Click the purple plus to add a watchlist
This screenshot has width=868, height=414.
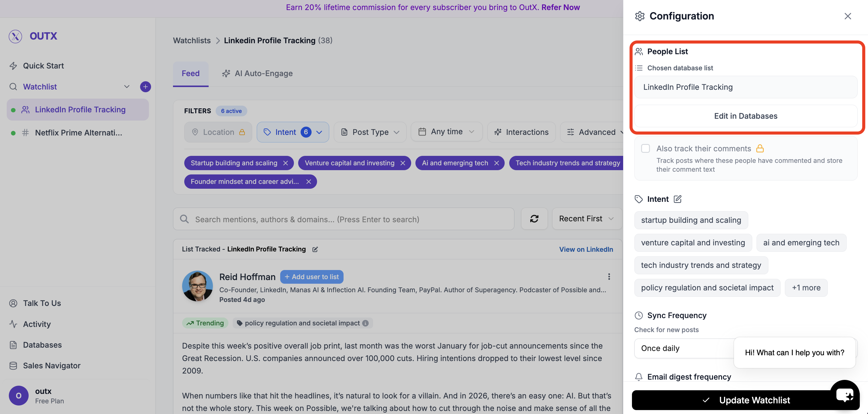(x=145, y=86)
